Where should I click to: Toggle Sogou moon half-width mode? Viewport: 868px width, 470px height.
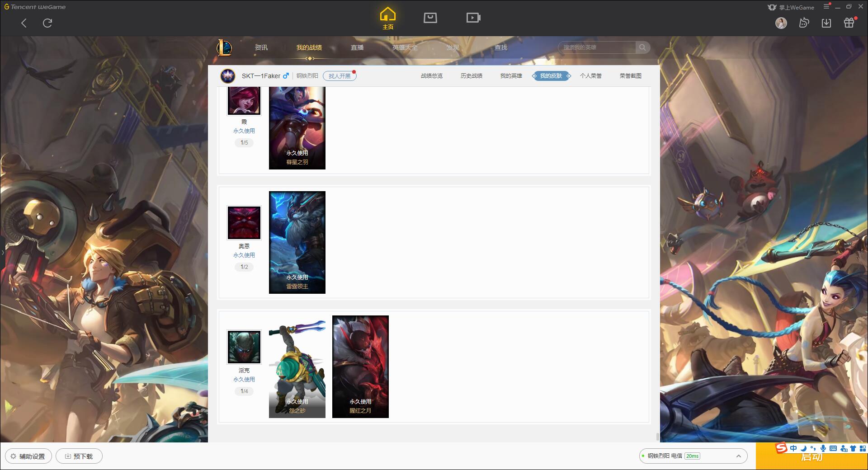click(803, 448)
